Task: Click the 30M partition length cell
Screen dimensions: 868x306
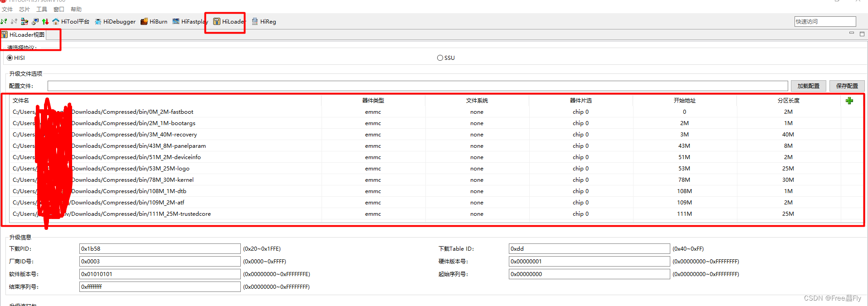Action: point(788,180)
